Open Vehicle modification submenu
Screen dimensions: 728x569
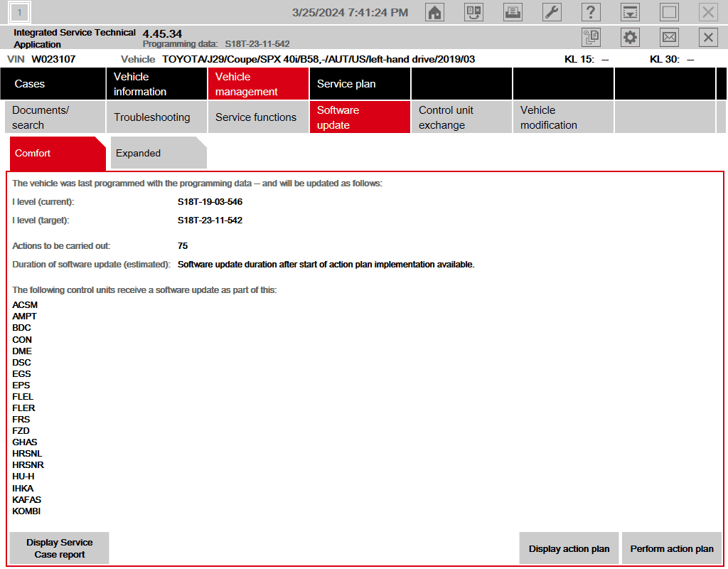pyautogui.click(x=564, y=117)
